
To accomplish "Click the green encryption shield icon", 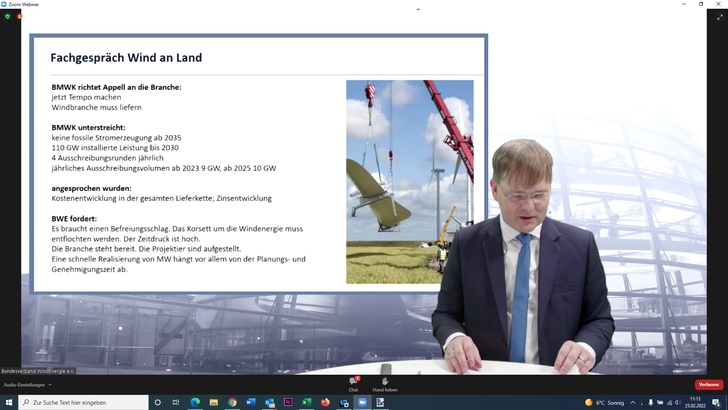I will pyautogui.click(x=8, y=17).
